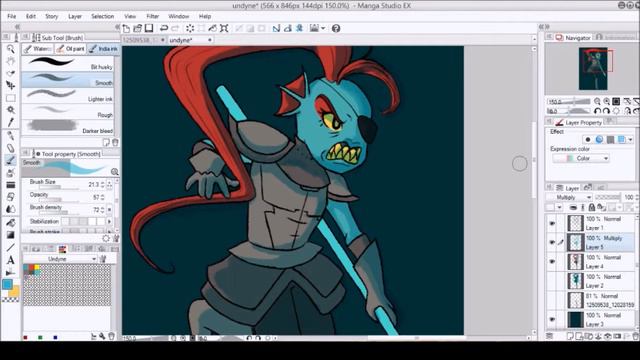Toggle visibility eye of Layer 5

[552, 242]
